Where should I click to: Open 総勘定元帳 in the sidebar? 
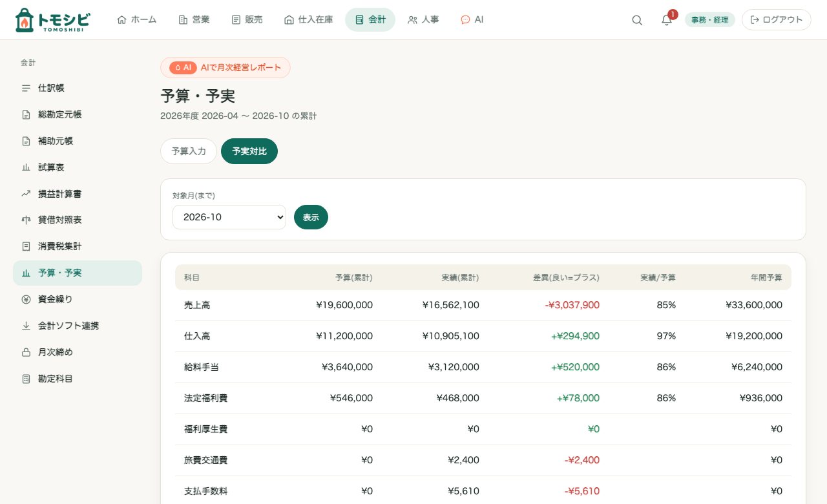[x=78, y=114]
